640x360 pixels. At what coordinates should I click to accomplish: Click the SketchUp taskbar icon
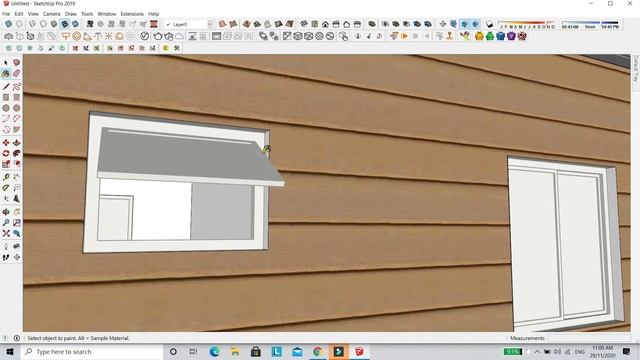pos(359,351)
